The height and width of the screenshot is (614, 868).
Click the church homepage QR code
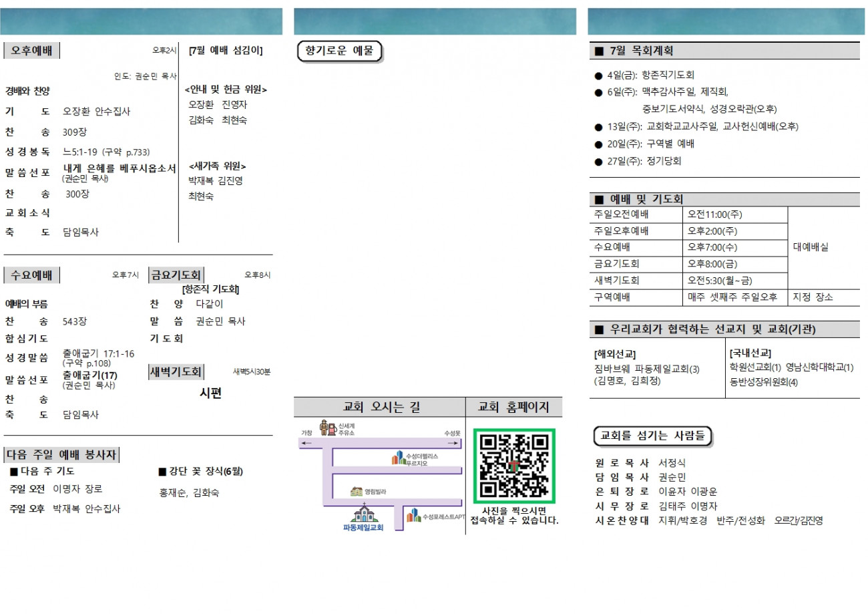pyautogui.click(x=514, y=466)
